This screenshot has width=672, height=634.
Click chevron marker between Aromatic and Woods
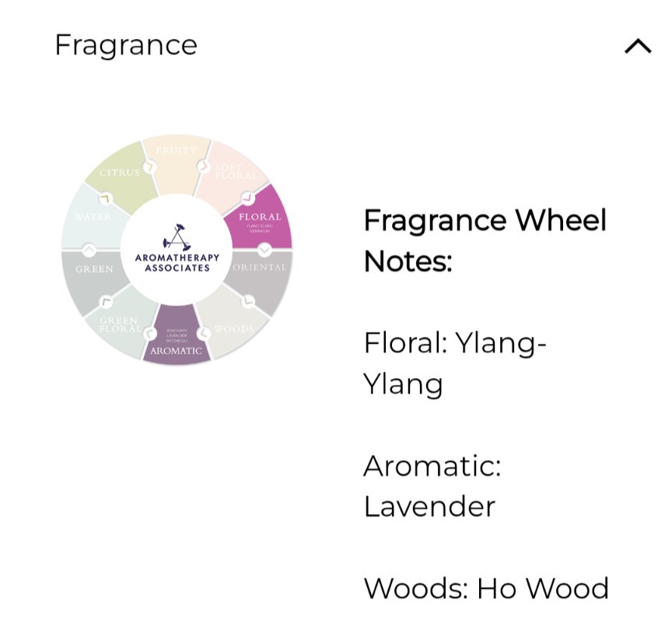click(204, 332)
